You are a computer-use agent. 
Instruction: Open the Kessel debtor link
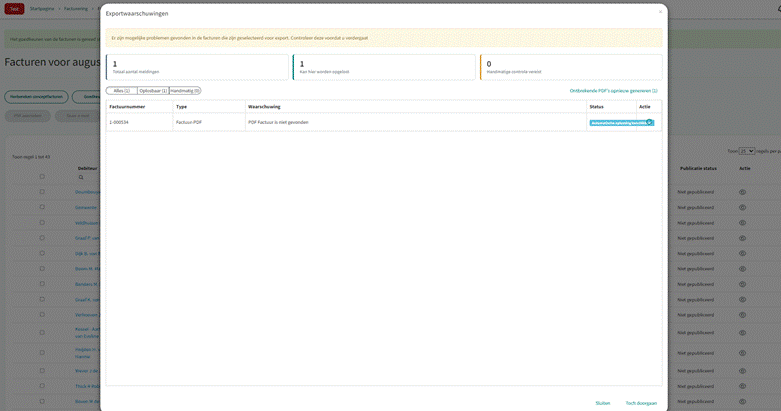pyautogui.click(x=88, y=333)
